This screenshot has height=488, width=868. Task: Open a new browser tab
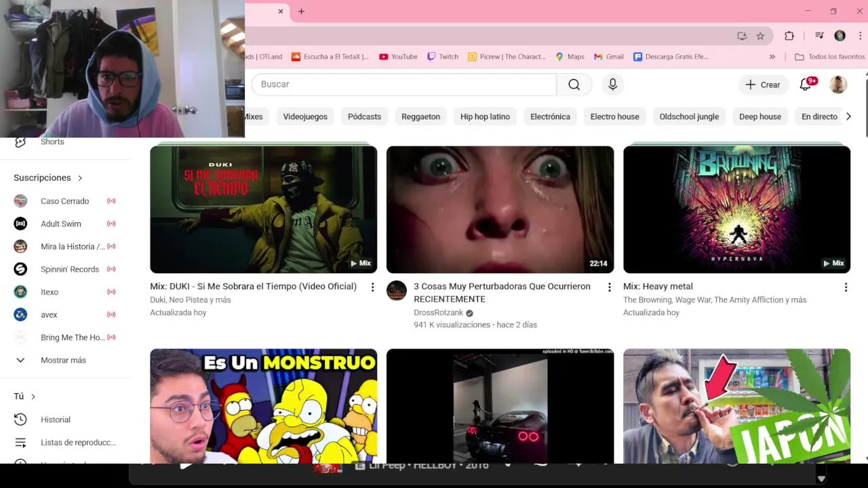301,11
